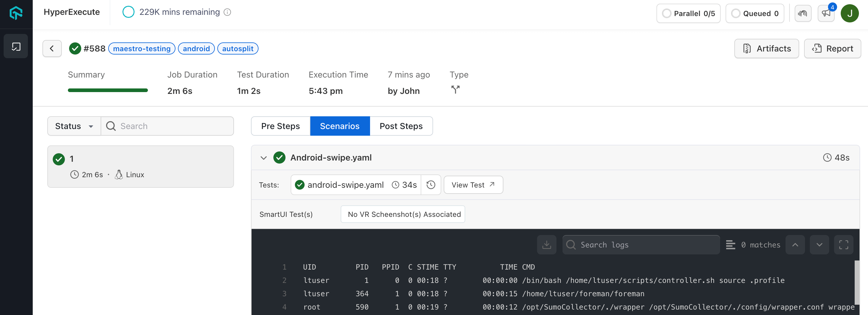Toggle the task 1 success checkmark
868x315 pixels.
[59, 159]
